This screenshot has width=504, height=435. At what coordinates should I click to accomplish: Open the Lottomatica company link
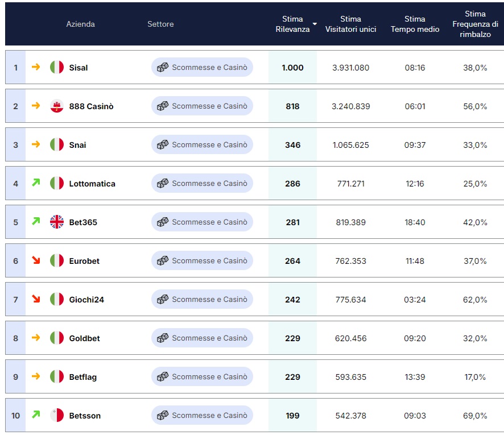(x=92, y=184)
